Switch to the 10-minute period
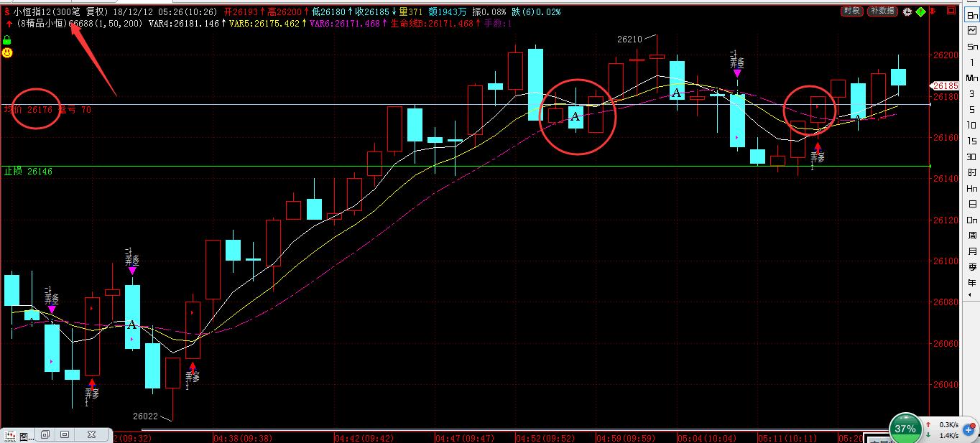The image size is (980, 443). (972, 125)
